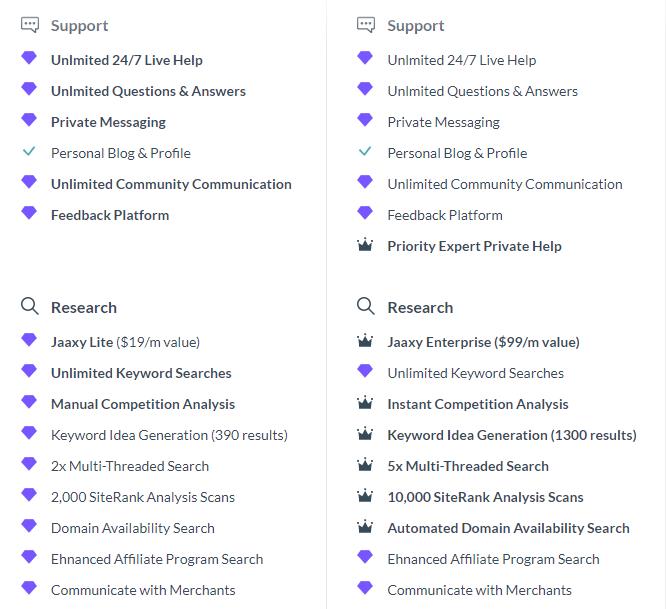Image resolution: width=666 pixels, height=609 pixels.
Task: Click the crown icon next to Jaaxy Enterprise
Action: click(365, 341)
